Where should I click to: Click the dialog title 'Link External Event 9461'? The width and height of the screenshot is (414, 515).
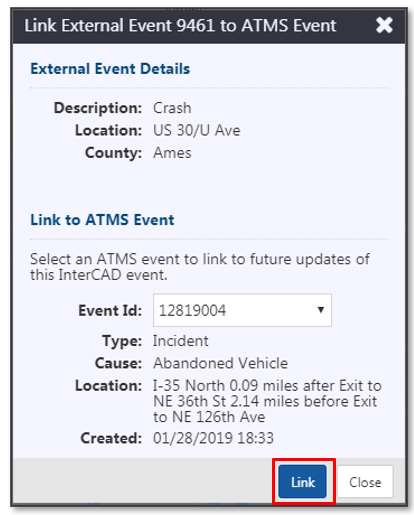(x=180, y=25)
